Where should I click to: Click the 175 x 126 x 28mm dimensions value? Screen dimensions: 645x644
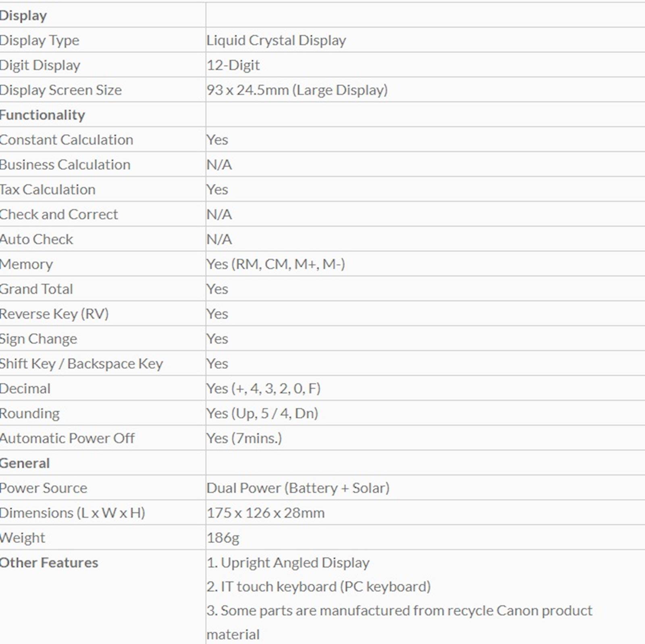point(265,513)
